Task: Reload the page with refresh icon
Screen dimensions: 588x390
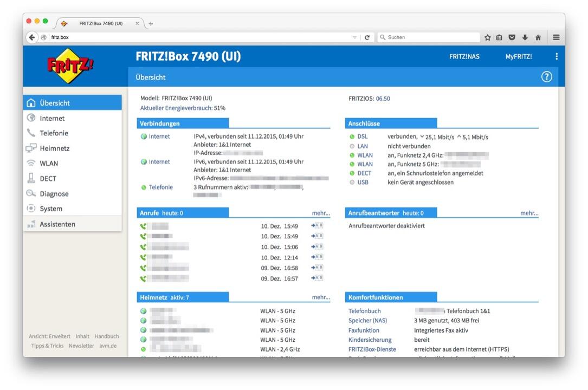Action: (367, 37)
